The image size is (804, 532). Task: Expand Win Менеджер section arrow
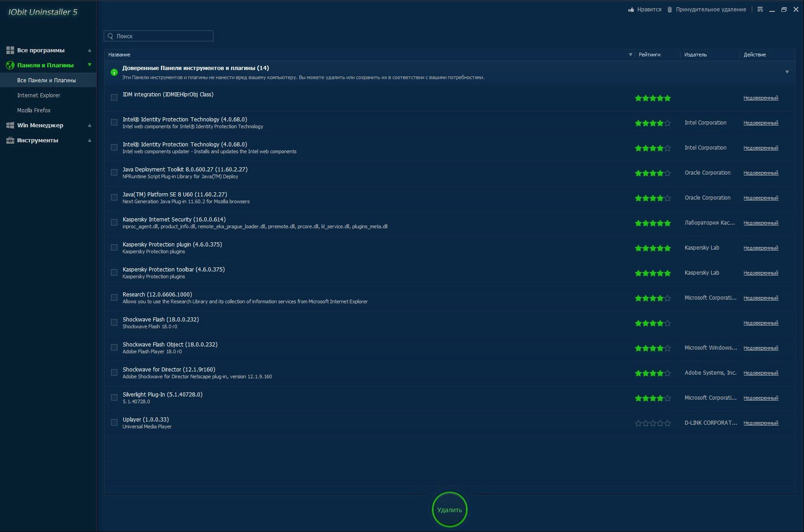point(90,125)
